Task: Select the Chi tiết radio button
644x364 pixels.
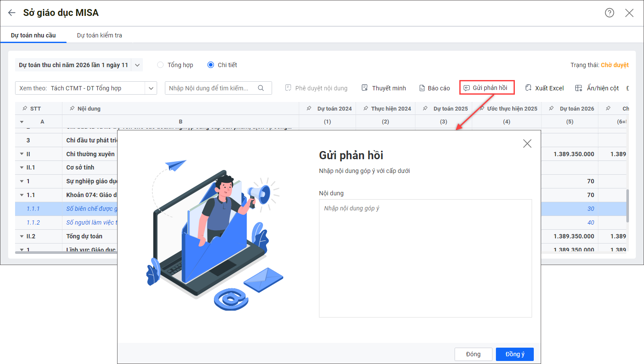Action: 211,65
